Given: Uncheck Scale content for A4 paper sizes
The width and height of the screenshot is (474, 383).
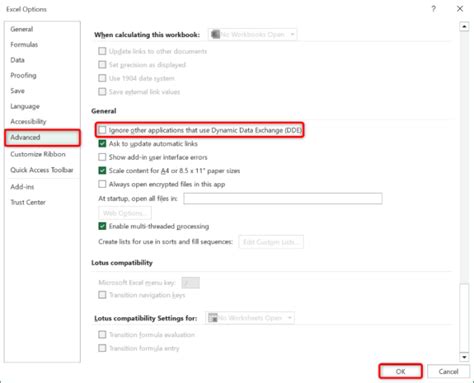Looking at the screenshot, I should 102,171.
